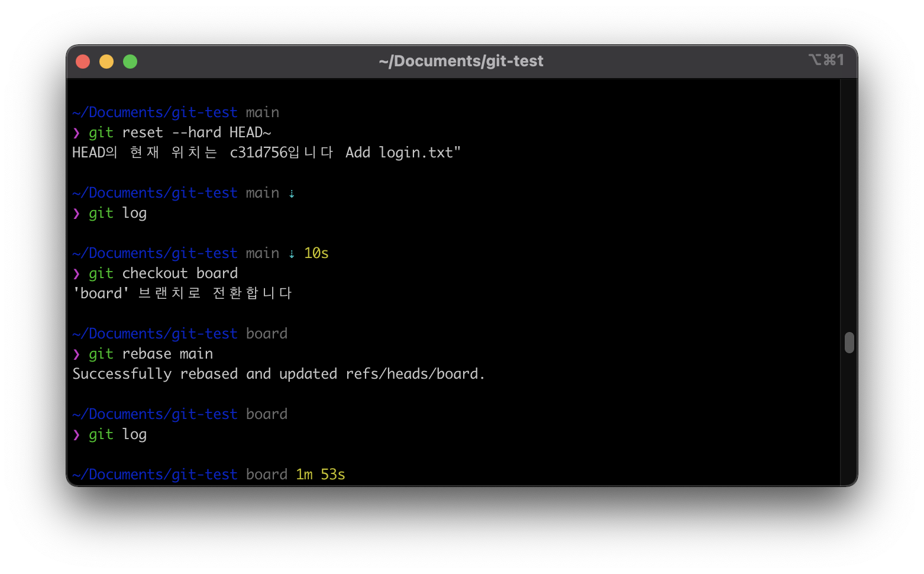
Task: Click the ⌥⌘1 shortcut indicator in title bar
Action: click(x=826, y=60)
